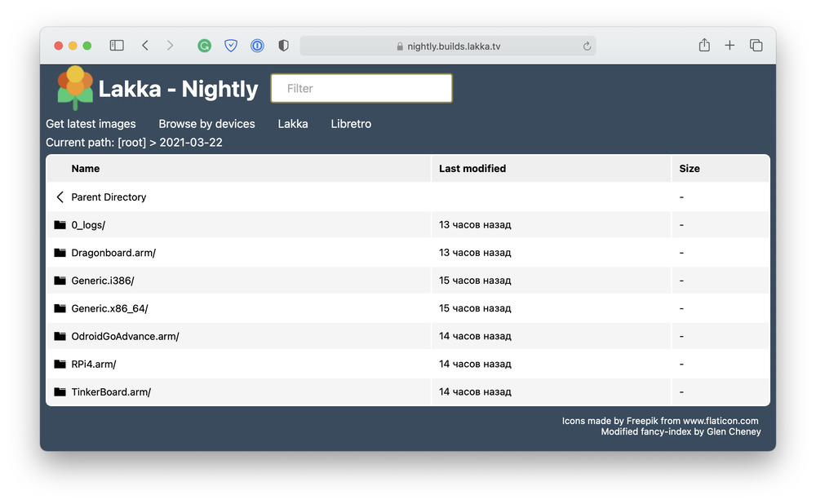Click the nightly.builds.lakka.tv address bar
The width and height of the screenshot is (816, 504).
click(x=448, y=46)
